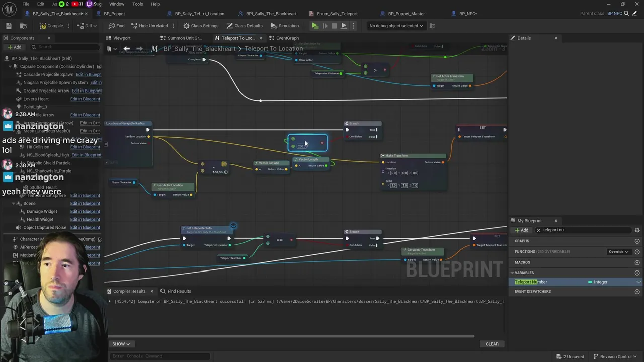Image resolution: width=644 pixels, height=362 pixels.
Task: Add a new variable
Action: point(637,273)
